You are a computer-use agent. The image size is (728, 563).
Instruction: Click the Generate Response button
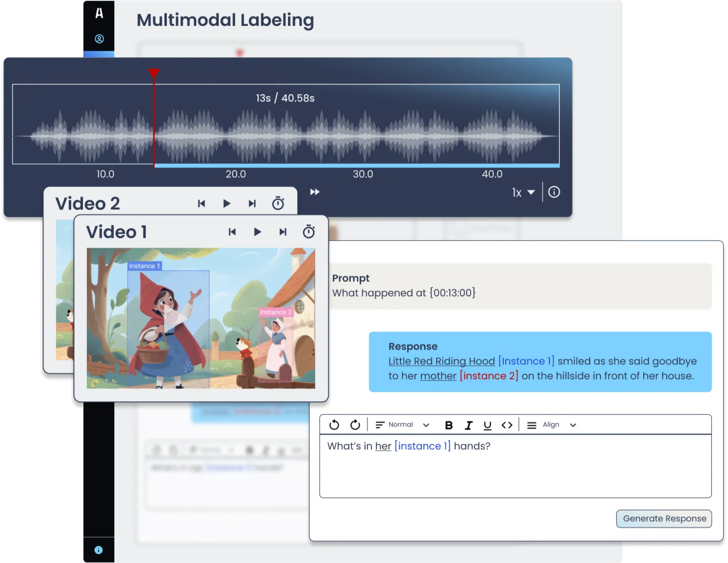point(664,519)
